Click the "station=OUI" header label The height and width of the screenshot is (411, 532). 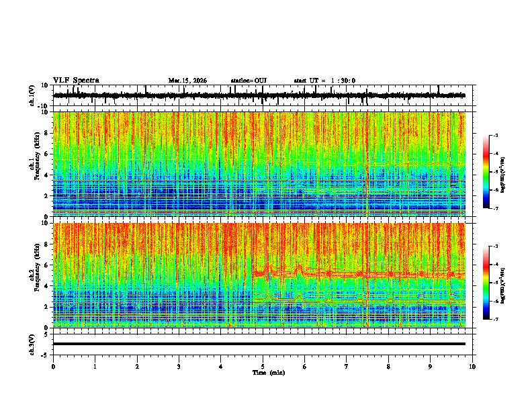249,81
